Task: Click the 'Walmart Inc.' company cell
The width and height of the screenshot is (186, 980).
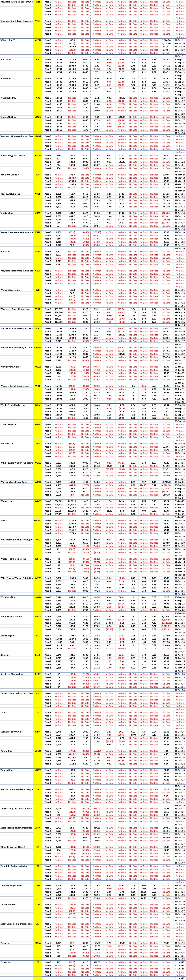Action: [16, 501]
